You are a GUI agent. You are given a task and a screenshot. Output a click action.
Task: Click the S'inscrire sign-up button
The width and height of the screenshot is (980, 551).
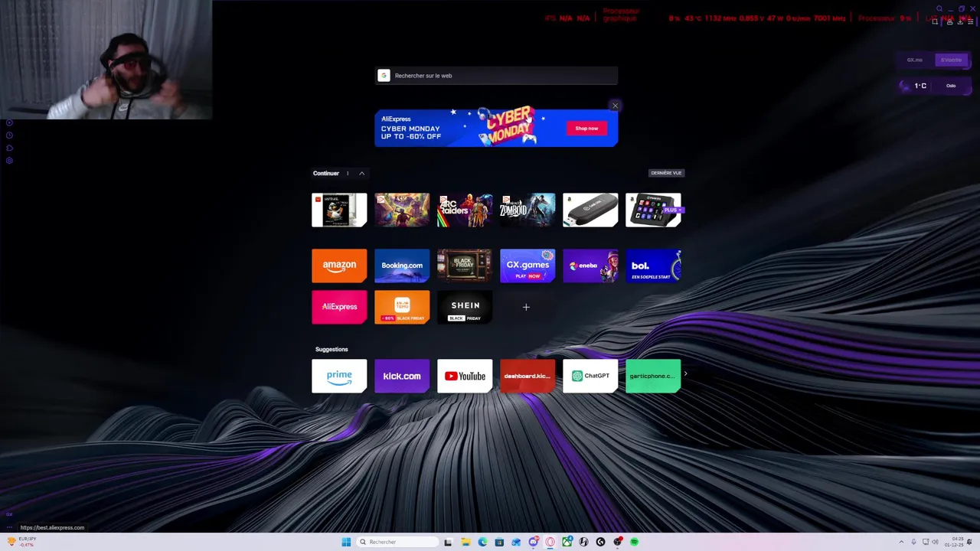point(951,60)
